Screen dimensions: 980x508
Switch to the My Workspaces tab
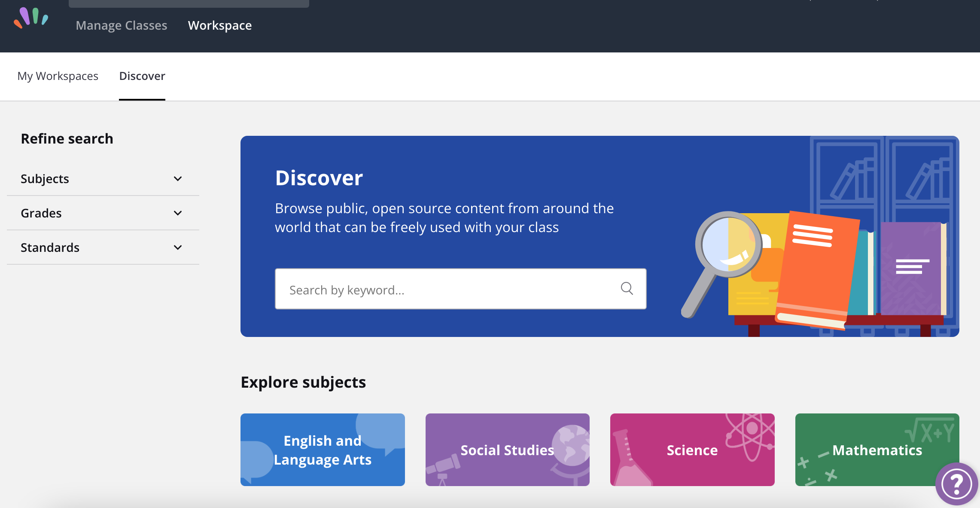click(x=58, y=76)
